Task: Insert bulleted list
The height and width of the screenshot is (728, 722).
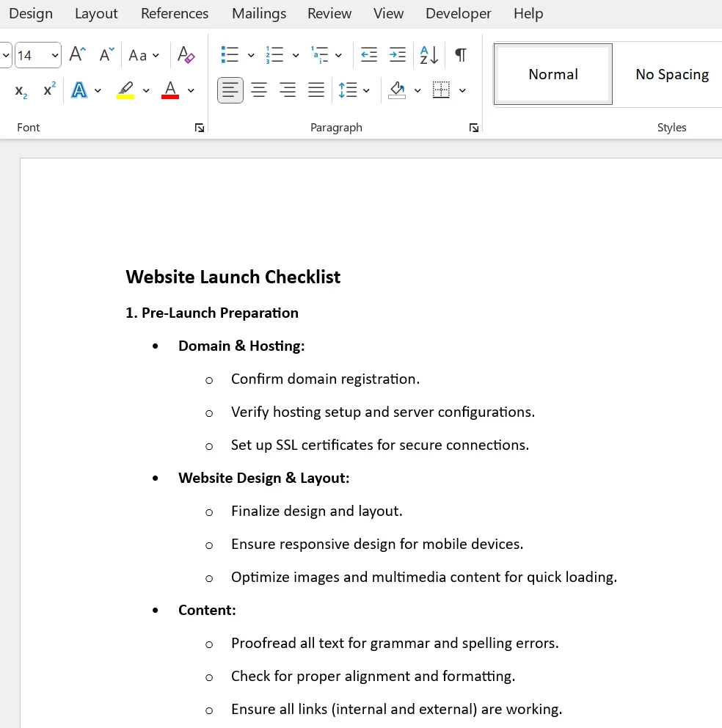Action: (x=230, y=55)
